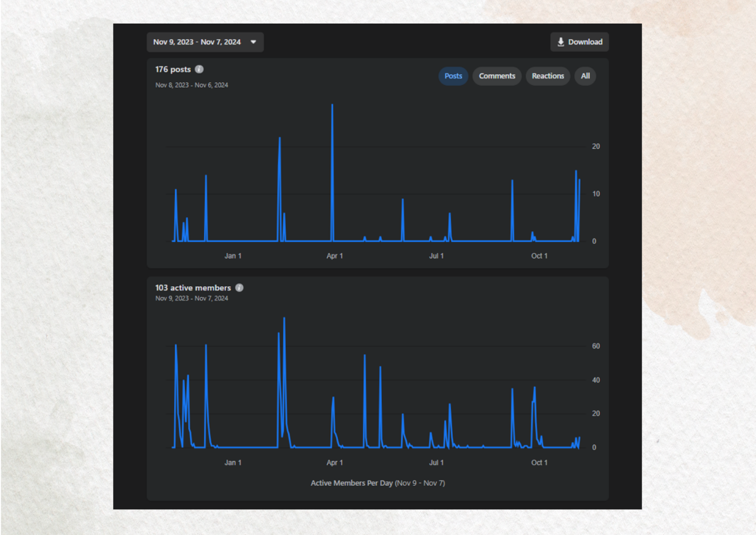Click the tallest peak in the active members chart
Image resolution: width=756 pixels, height=535 pixels.
click(284, 320)
